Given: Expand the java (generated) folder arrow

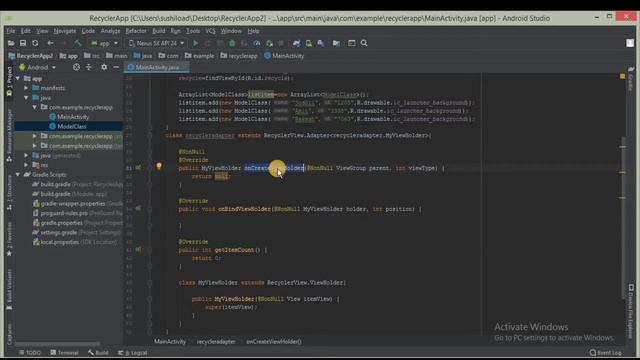Looking at the screenshot, I should [26, 156].
